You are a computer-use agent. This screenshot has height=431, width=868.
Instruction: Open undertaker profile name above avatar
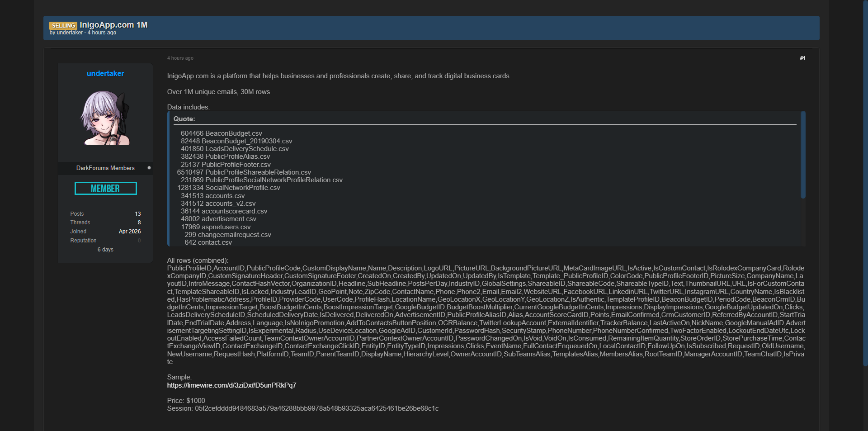coord(105,73)
